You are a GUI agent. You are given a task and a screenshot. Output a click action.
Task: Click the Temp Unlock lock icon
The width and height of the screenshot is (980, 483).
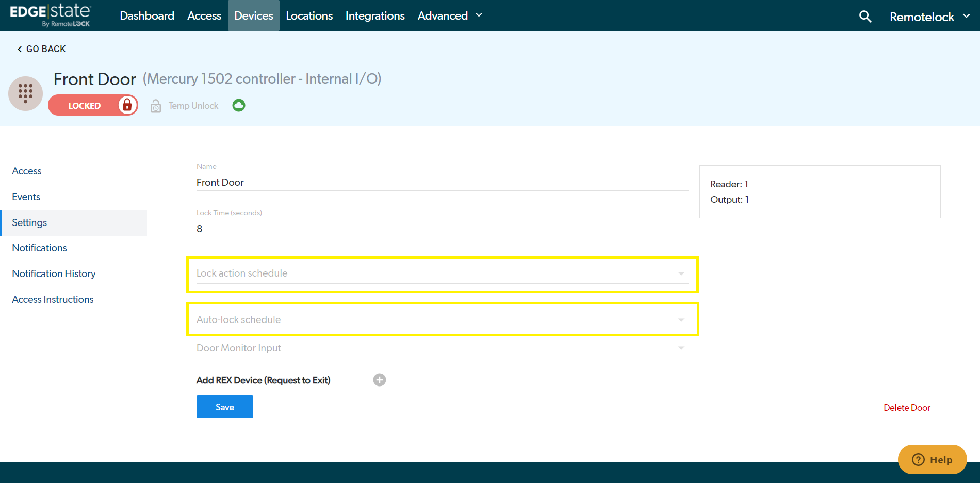[x=156, y=106]
